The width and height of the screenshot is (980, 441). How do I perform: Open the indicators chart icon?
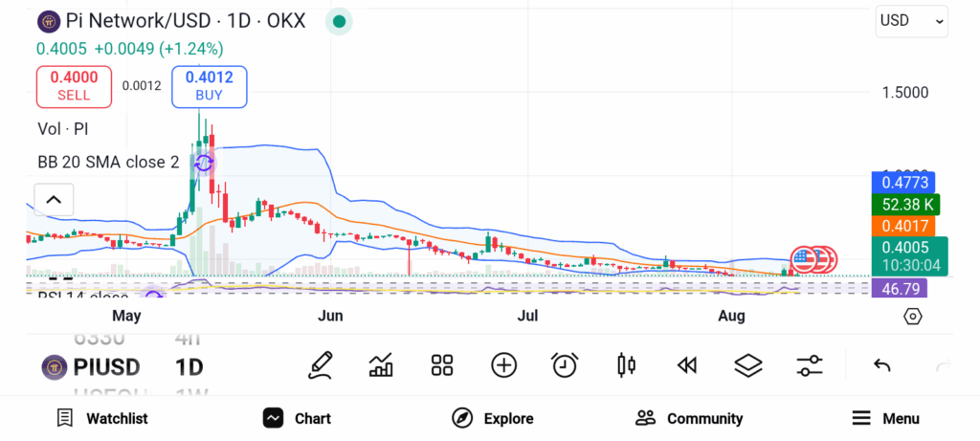pyautogui.click(x=381, y=364)
